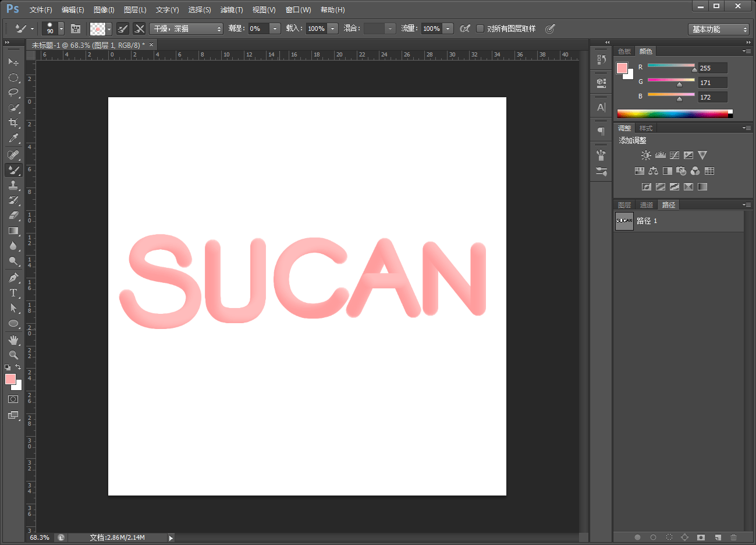Switch to the 通道 tab
This screenshot has width=756, height=545.
pyautogui.click(x=647, y=205)
